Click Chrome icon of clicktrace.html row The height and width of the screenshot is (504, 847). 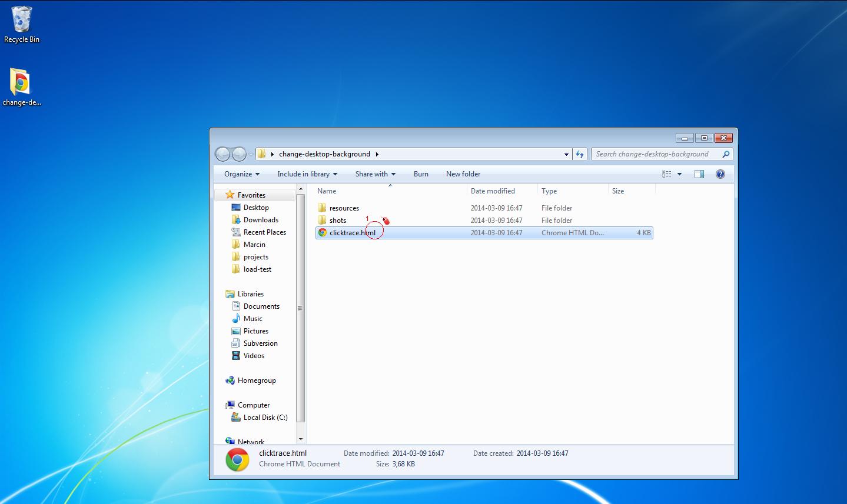pos(323,232)
